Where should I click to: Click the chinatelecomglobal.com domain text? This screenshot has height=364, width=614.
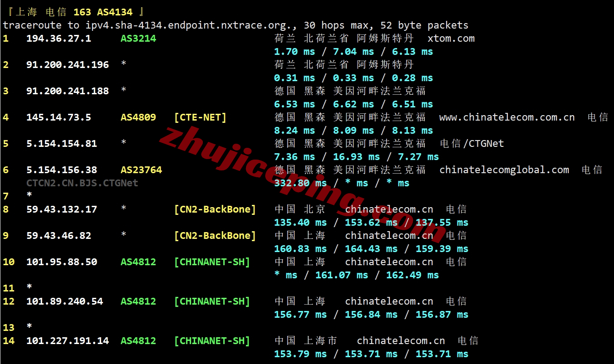point(504,170)
